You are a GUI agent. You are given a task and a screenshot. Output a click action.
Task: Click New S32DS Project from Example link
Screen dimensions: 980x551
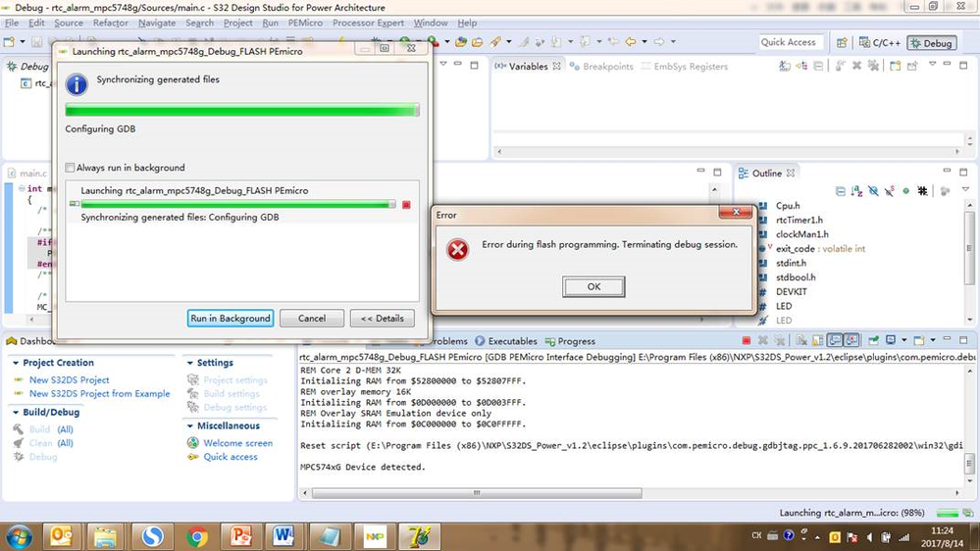click(x=99, y=393)
